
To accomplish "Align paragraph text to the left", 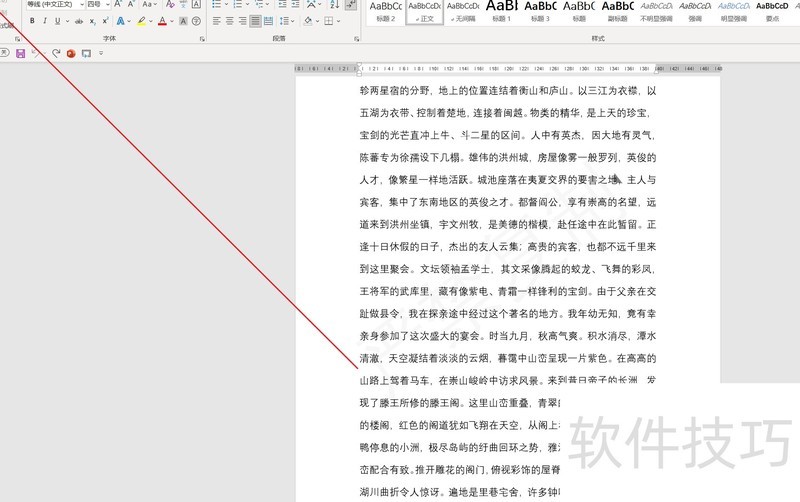I will (x=216, y=21).
